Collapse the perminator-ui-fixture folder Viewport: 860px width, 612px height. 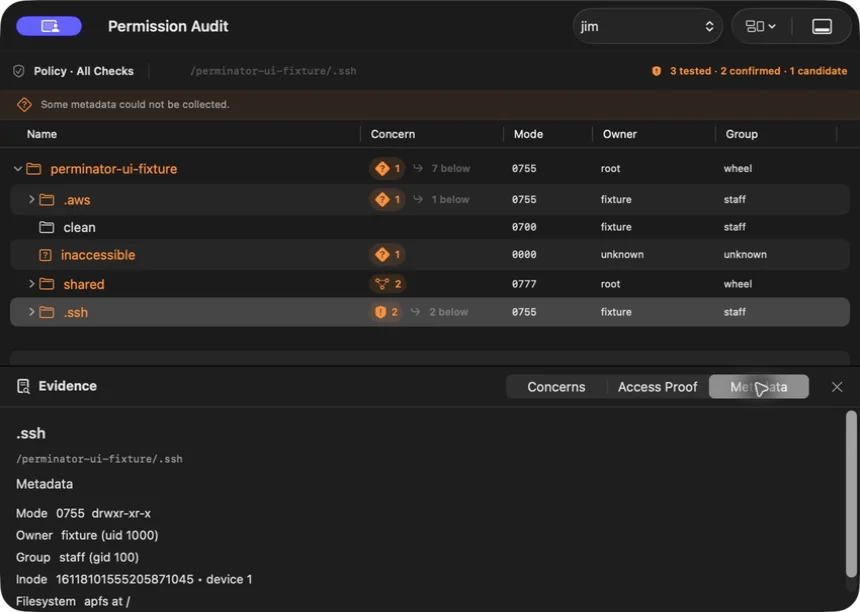[18, 168]
